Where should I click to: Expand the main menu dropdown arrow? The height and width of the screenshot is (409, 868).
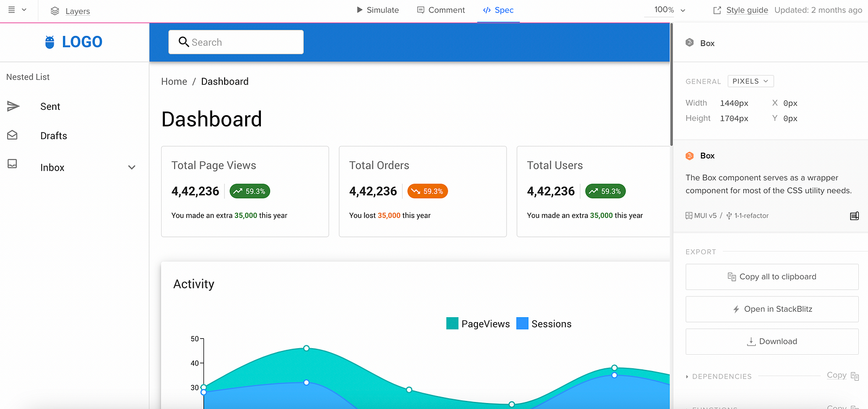[24, 10]
